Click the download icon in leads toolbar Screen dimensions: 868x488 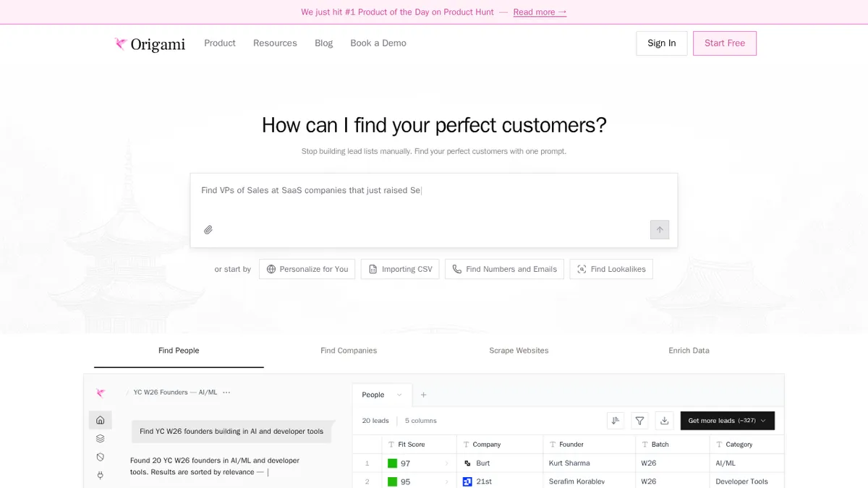click(x=664, y=421)
